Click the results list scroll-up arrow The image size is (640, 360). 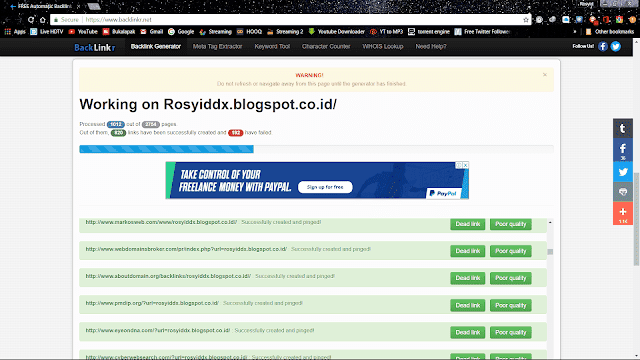point(550,222)
